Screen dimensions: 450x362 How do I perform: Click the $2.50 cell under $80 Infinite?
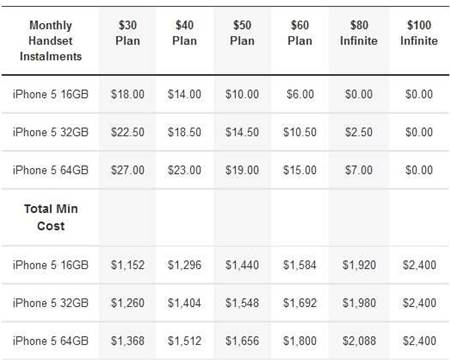(359, 132)
